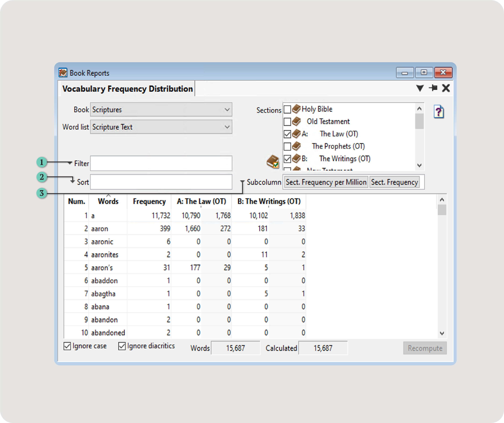This screenshot has height=423, width=504.
Task: Click into the Filter text field
Action: [x=161, y=164]
